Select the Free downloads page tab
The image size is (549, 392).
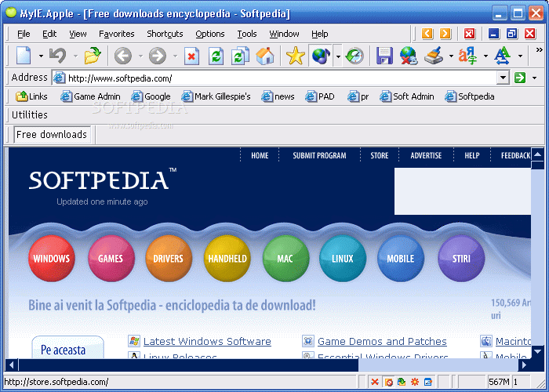click(x=52, y=134)
